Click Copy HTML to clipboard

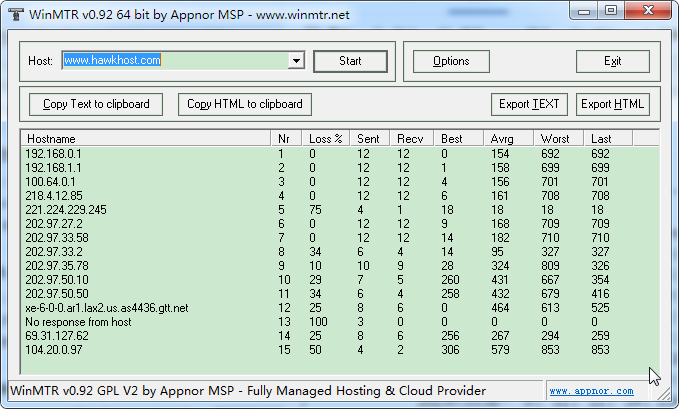245,104
